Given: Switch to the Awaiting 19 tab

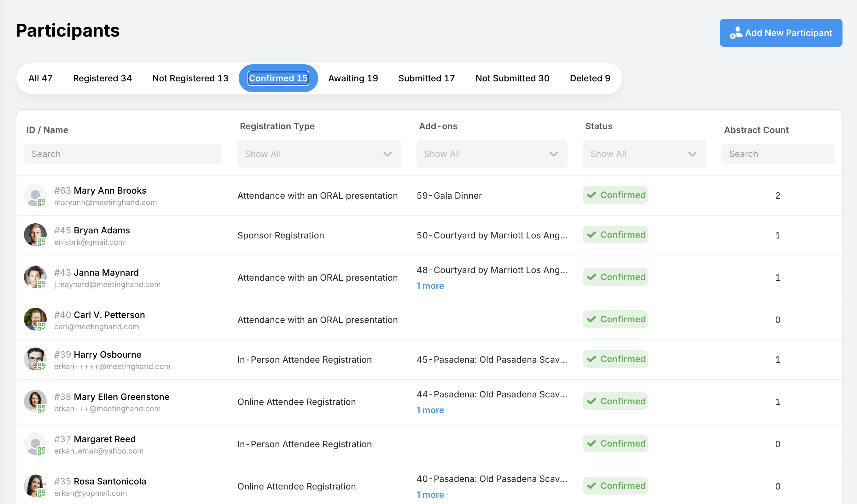Looking at the screenshot, I should [353, 78].
